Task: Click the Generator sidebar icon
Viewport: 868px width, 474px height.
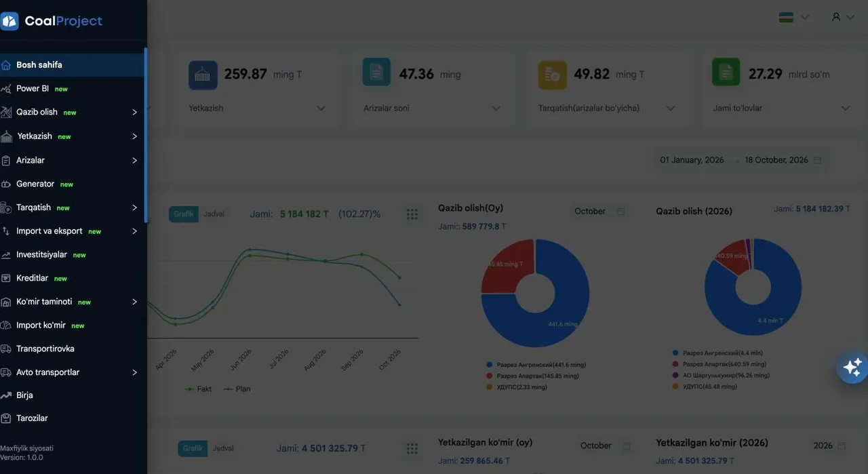Action: [6, 184]
